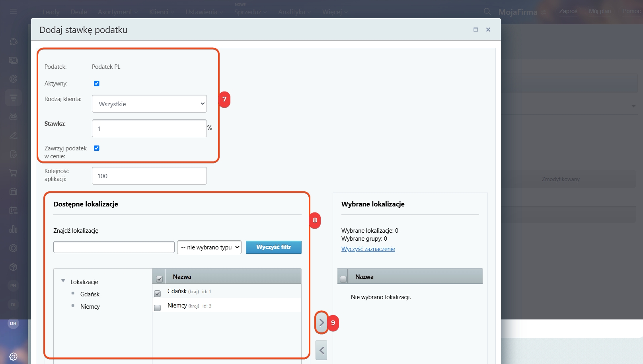Click the search magnifier in the top bar
643x364 pixels.
pyautogui.click(x=487, y=12)
